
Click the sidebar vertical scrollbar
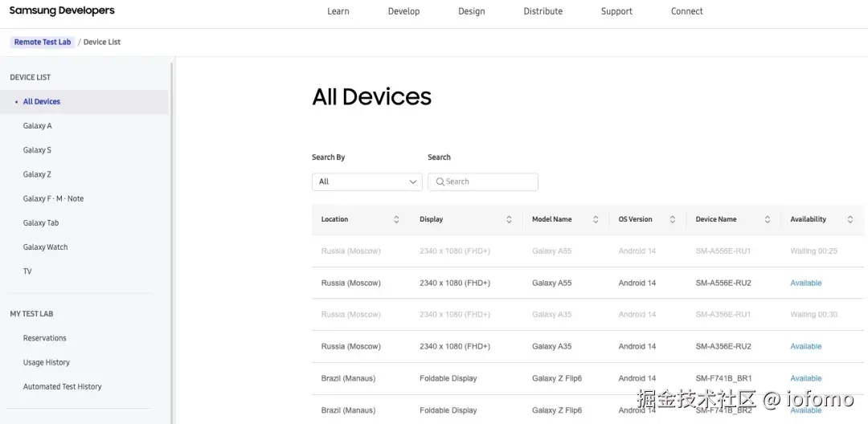(x=172, y=243)
